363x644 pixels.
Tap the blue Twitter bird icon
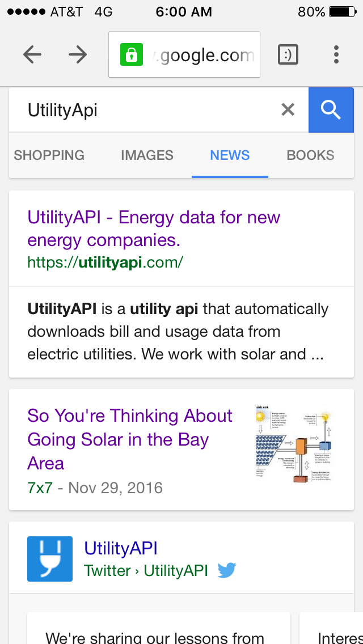(227, 570)
